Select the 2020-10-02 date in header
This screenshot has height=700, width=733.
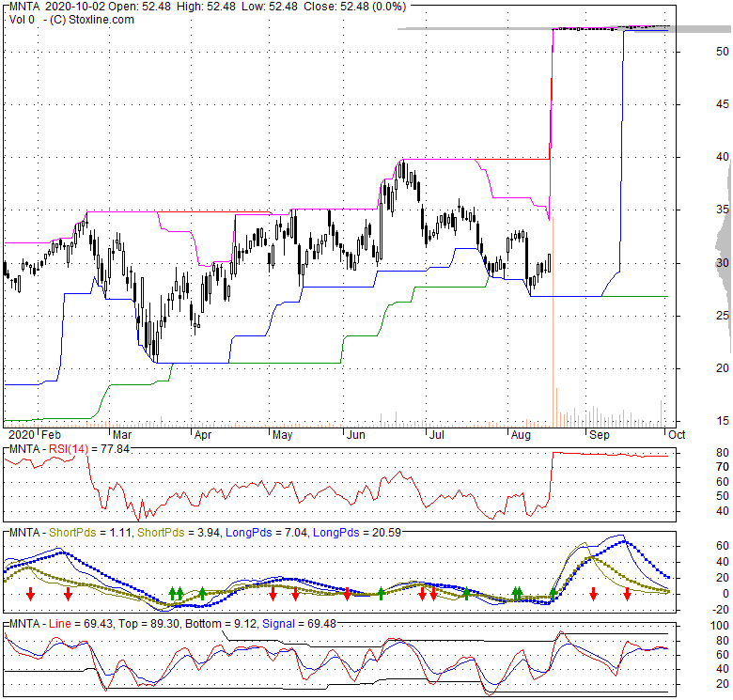tap(75, 7)
